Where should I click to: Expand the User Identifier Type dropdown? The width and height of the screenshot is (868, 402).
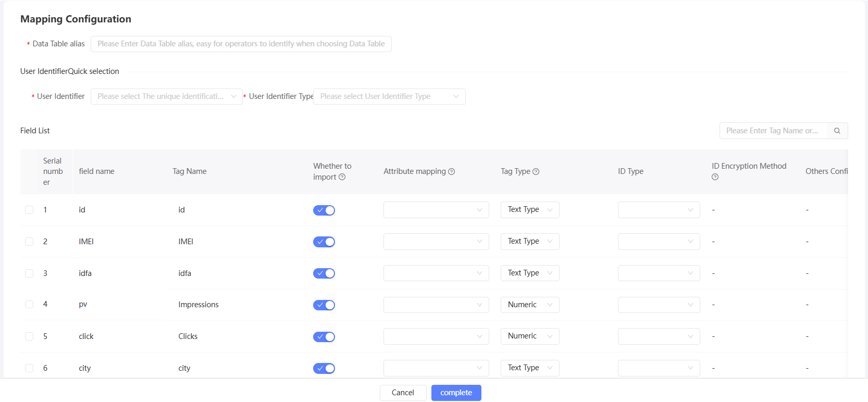click(x=389, y=97)
